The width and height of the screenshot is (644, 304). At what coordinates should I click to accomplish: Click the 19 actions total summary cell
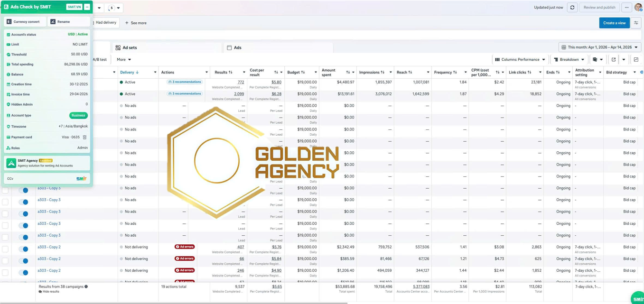click(174, 286)
